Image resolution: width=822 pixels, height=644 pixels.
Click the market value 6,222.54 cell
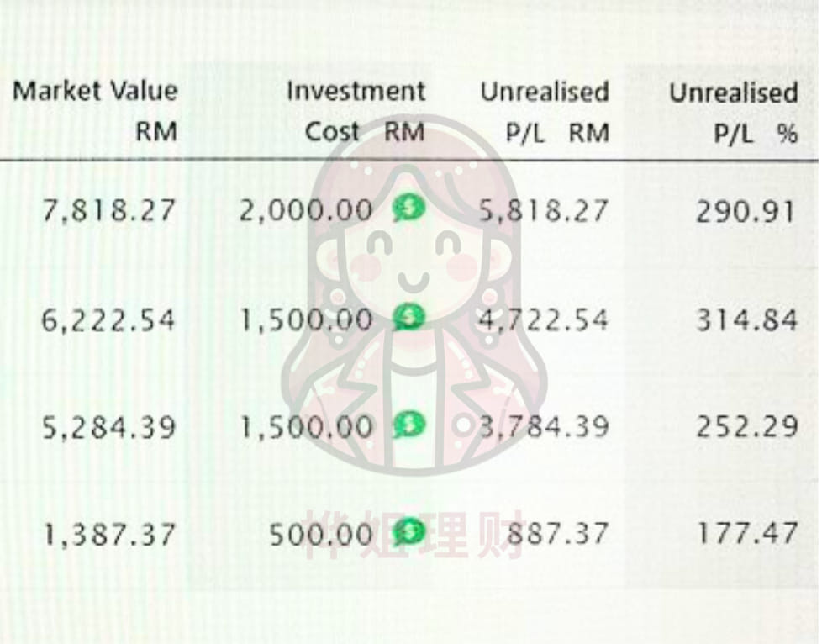tap(109, 319)
